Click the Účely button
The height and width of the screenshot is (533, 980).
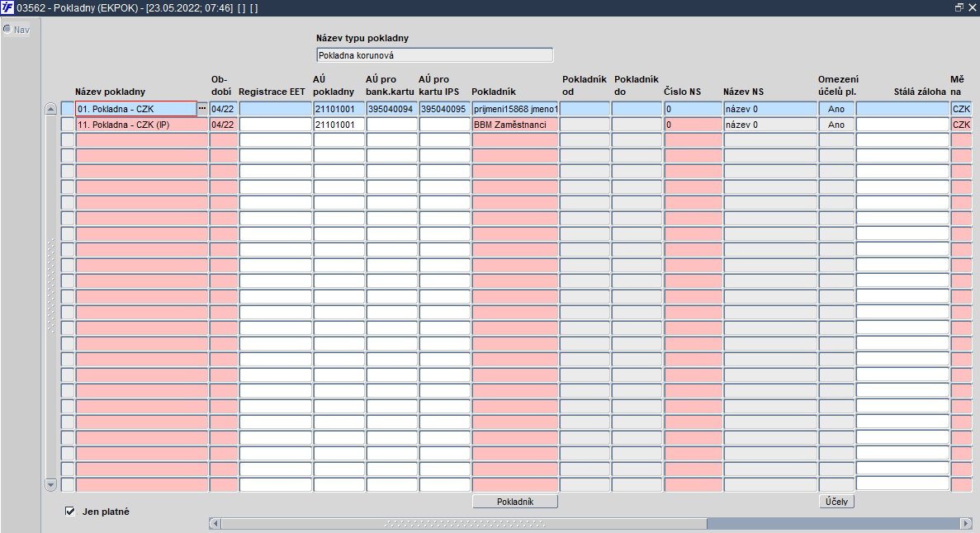pos(836,502)
